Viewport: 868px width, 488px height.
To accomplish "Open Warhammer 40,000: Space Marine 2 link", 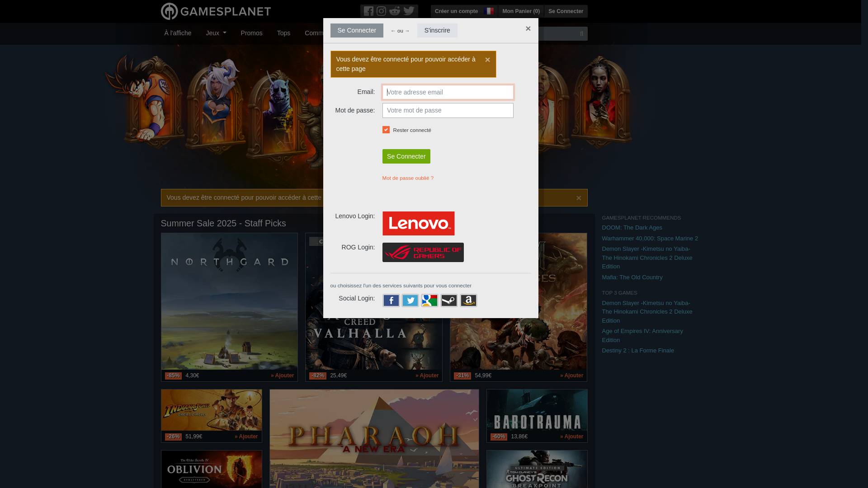I will pyautogui.click(x=650, y=239).
